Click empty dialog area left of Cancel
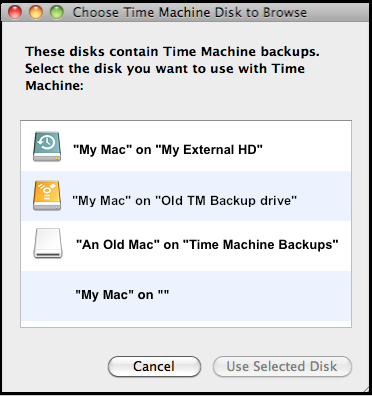The height and width of the screenshot is (396, 372). tap(57, 366)
